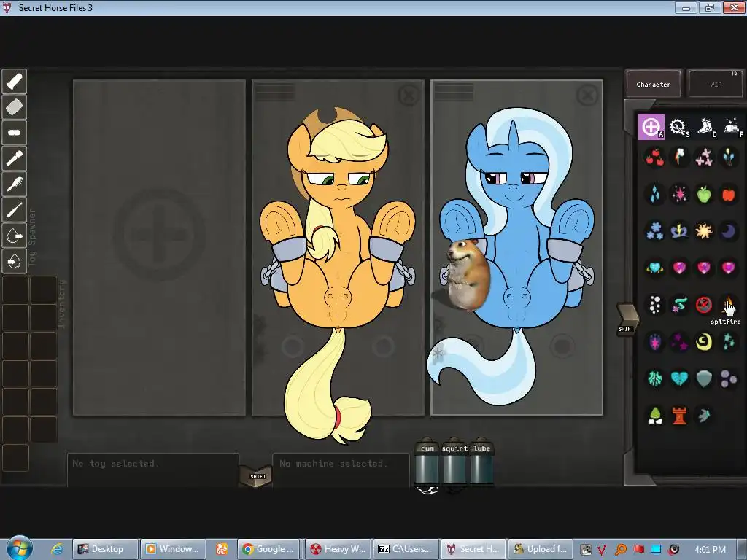Open the gear and wrench settings tab S

click(x=678, y=127)
